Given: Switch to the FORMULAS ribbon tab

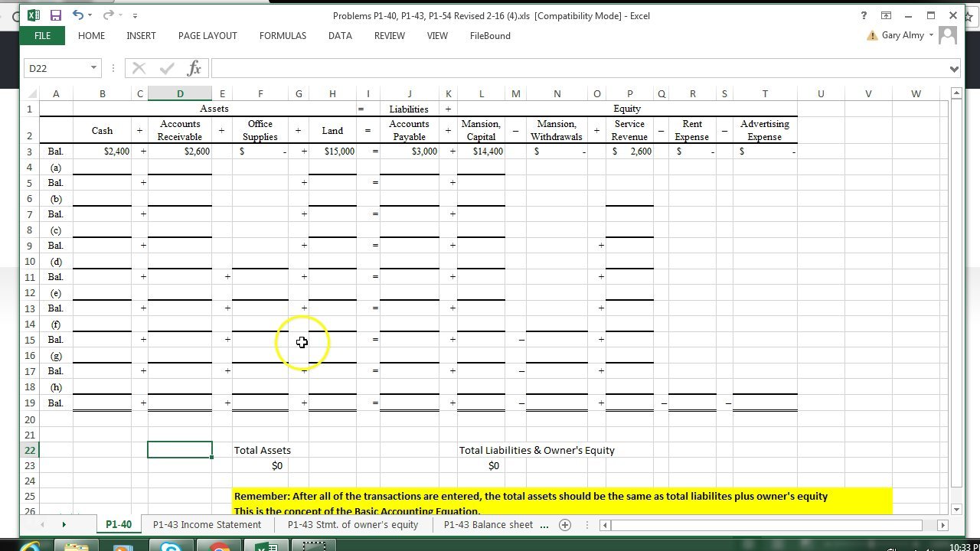Looking at the screenshot, I should (283, 35).
